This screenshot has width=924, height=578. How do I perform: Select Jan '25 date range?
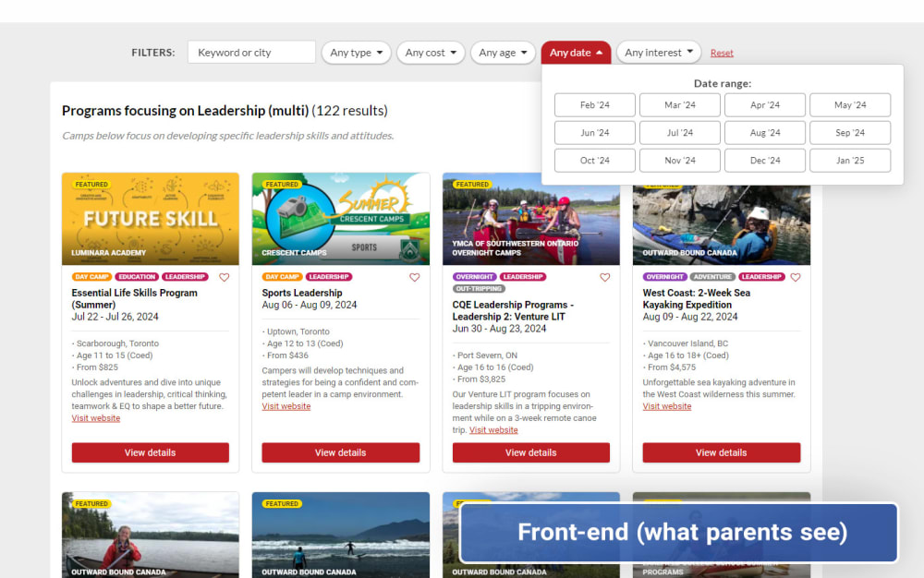coord(850,160)
